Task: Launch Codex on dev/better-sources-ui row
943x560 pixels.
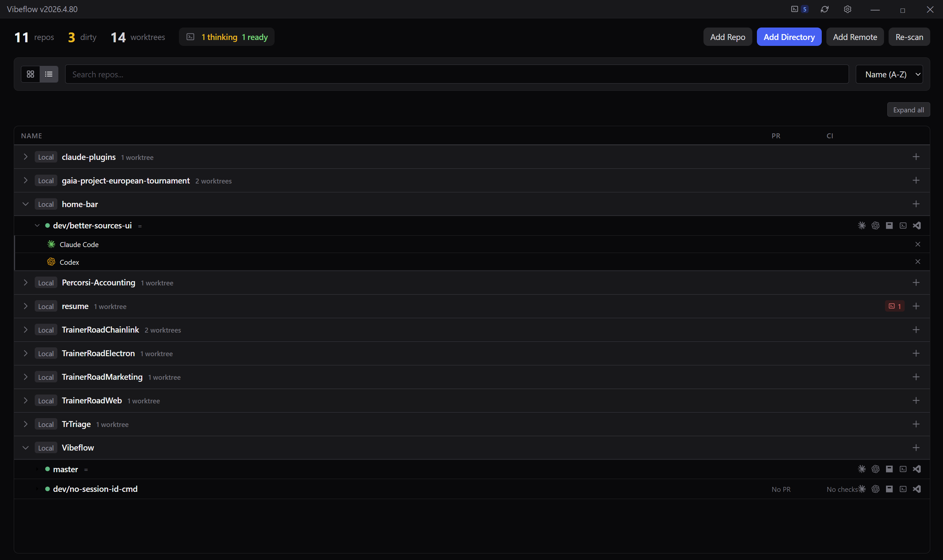Action: (x=876, y=226)
